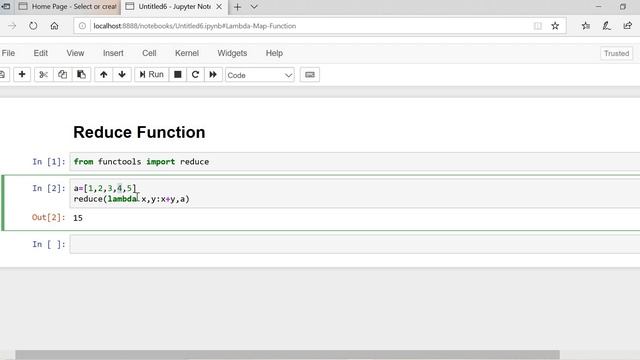Close the Untitled6 browser tab
Viewport: 640px width, 360px height.
(219, 7)
